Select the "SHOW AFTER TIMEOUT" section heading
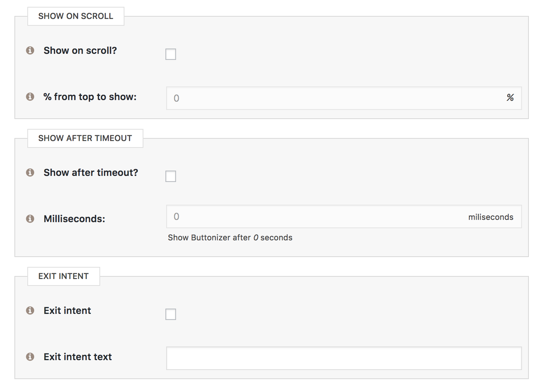The height and width of the screenshot is (392, 541). 85,138
